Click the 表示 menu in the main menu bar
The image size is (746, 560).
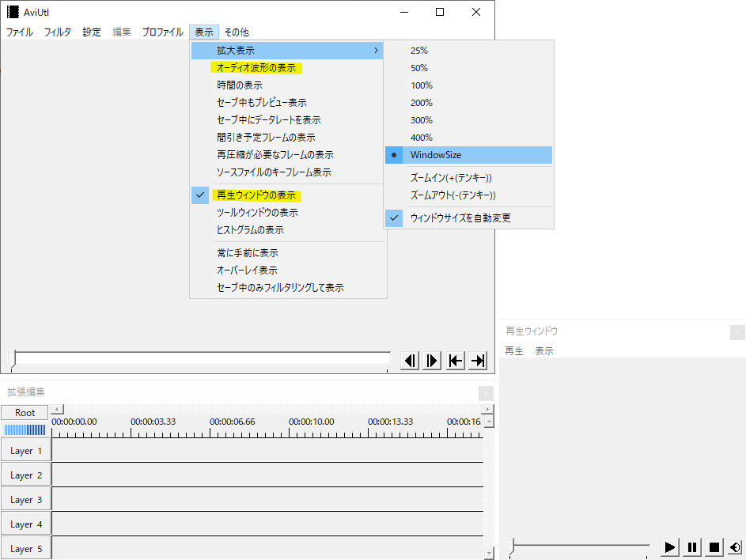(x=204, y=32)
